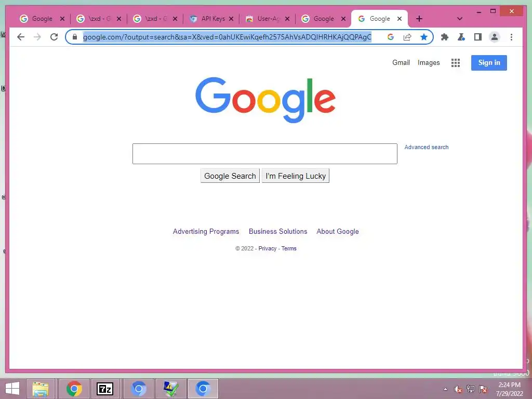Screen dimensions: 532x399
Task: Open the Privacy link
Action: click(x=268, y=248)
